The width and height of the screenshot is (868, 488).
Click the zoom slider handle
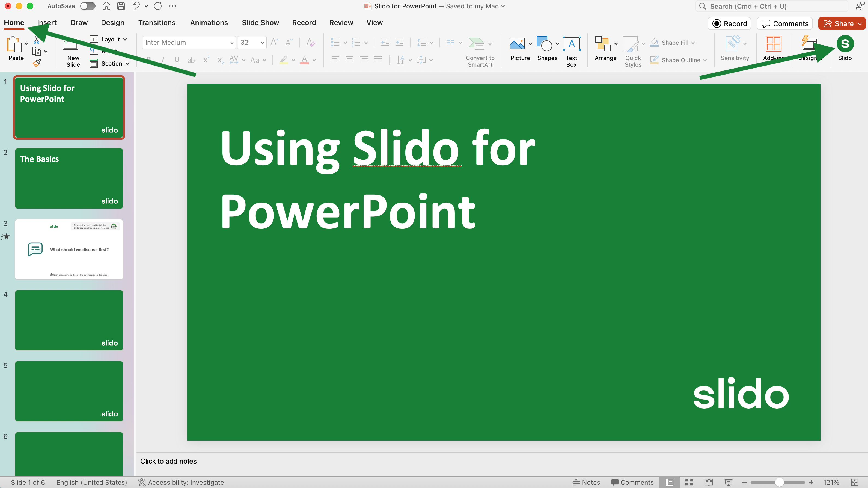(779, 482)
